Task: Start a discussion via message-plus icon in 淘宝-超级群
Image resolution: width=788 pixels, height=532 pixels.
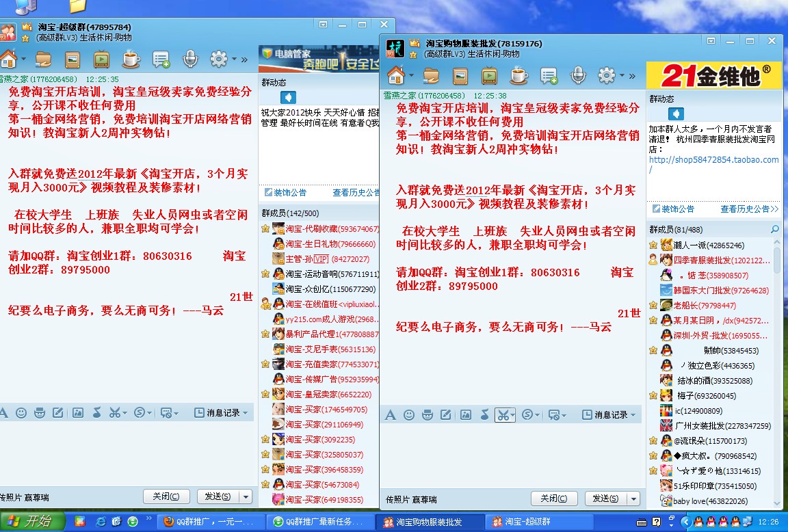Action: point(161,59)
